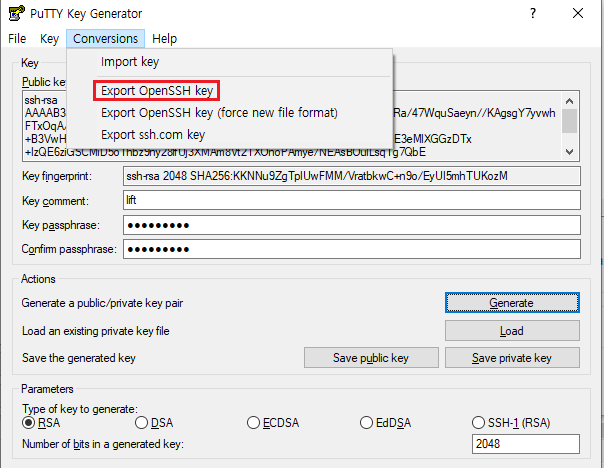
Task: Click the Key comment label
Action: pyautogui.click(x=55, y=201)
